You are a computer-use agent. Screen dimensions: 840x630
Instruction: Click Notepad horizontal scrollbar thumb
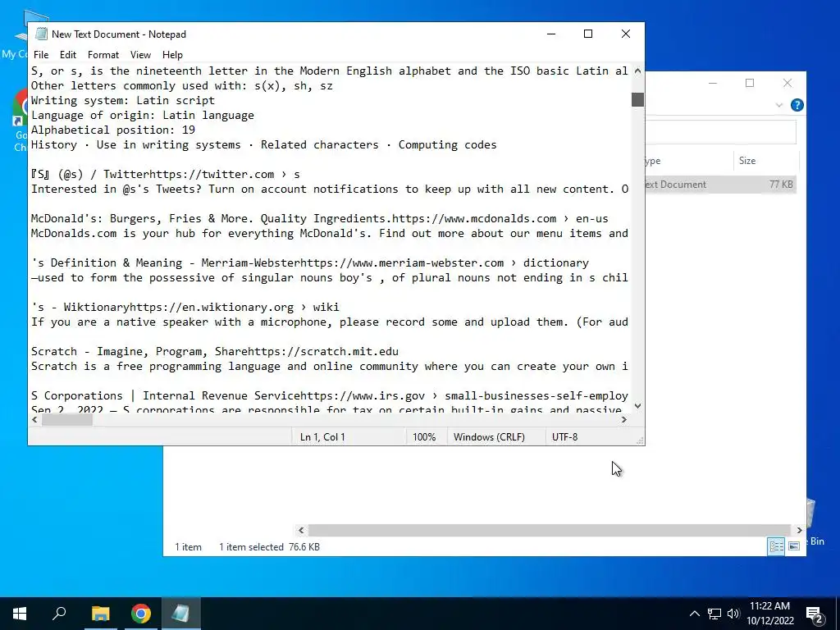[x=67, y=420]
